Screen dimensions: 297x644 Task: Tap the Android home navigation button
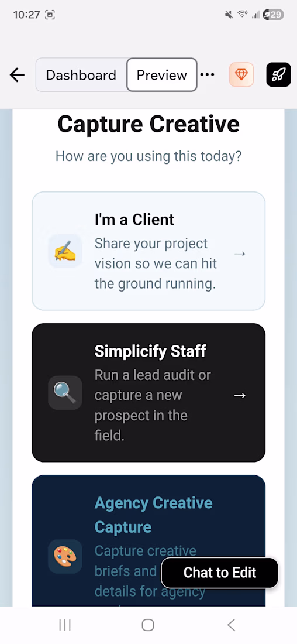pyautogui.click(x=148, y=625)
